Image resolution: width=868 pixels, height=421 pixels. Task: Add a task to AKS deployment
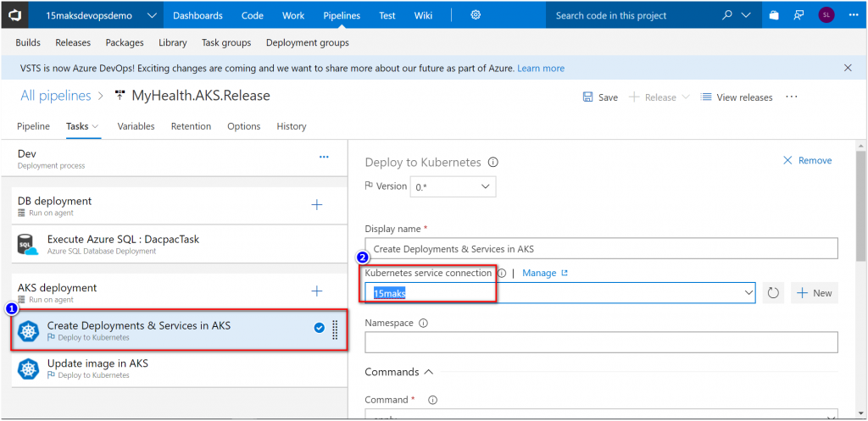click(x=317, y=291)
